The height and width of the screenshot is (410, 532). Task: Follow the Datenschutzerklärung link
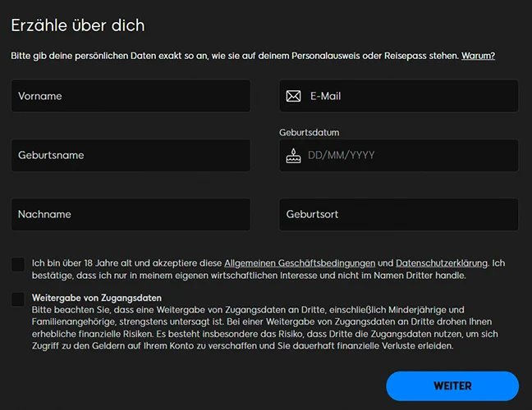[x=441, y=263]
